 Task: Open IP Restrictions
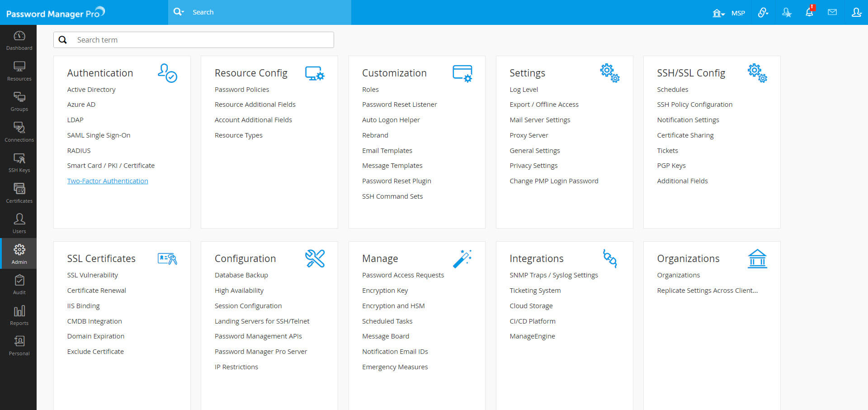(x=236, y=367)
